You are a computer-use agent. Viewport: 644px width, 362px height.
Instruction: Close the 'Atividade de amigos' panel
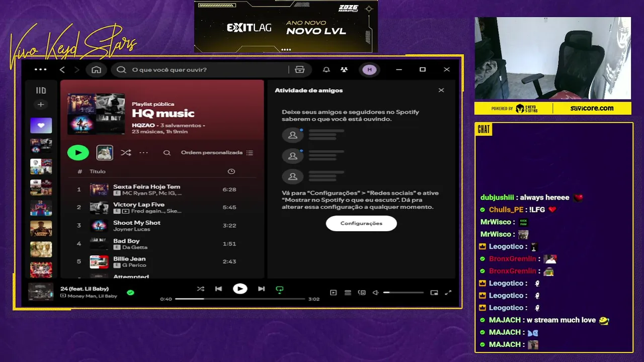[441, 90]
